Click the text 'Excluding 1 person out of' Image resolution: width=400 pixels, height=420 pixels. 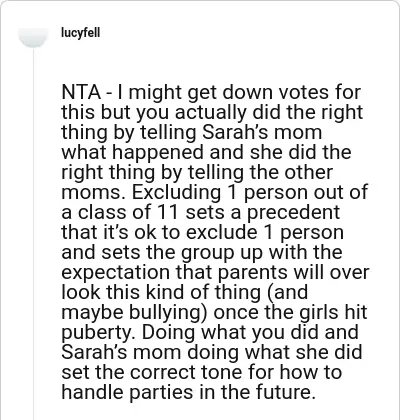250,192
